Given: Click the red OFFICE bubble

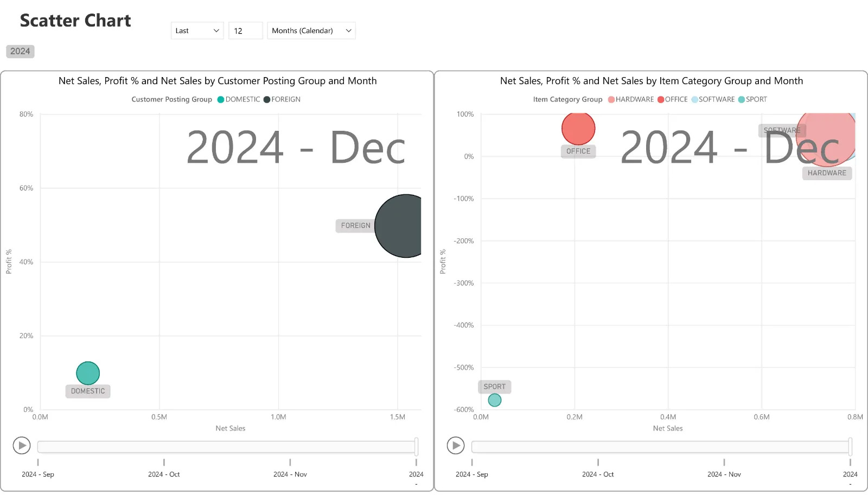Looking at the screenshot, I should click(578, 129).
